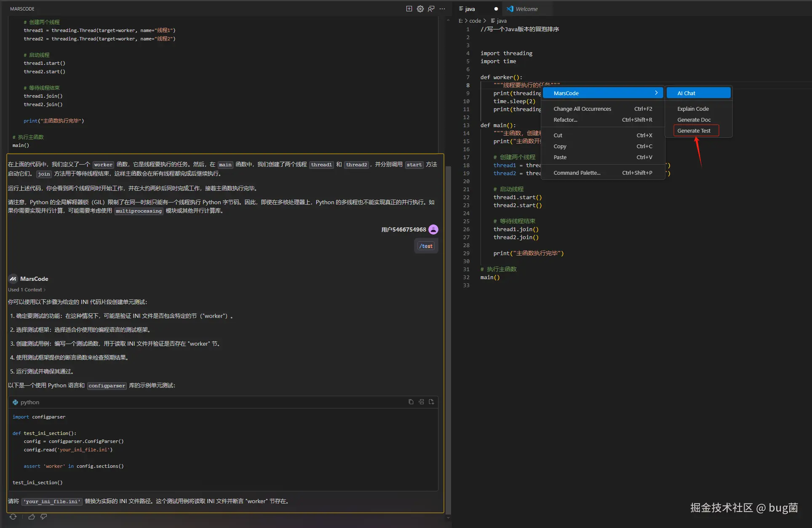Click the new chat plus icon
Image resolution: width=812 pixels, height=528 pixels.
pos(409,9)
